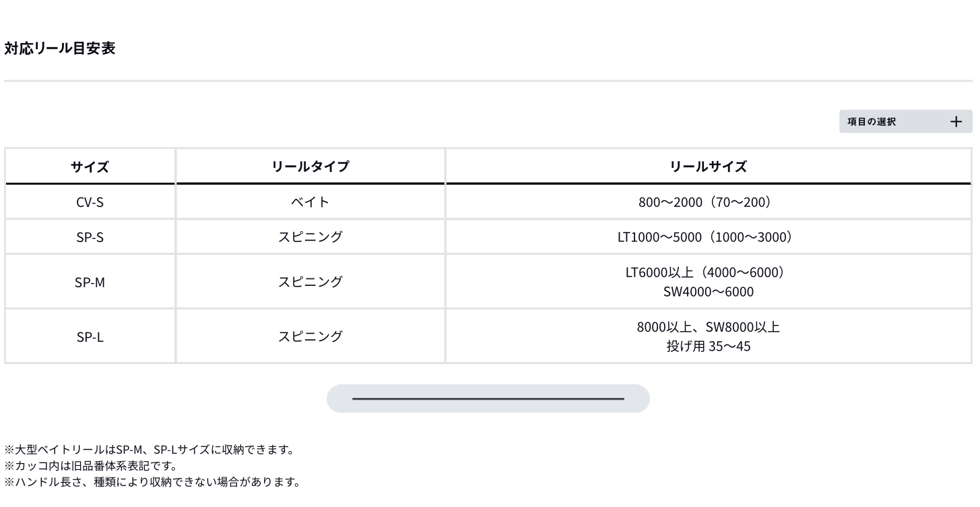980x507 pixels.
Task: Click the ベイト reel type cell
Action: (x=310, y=202)
